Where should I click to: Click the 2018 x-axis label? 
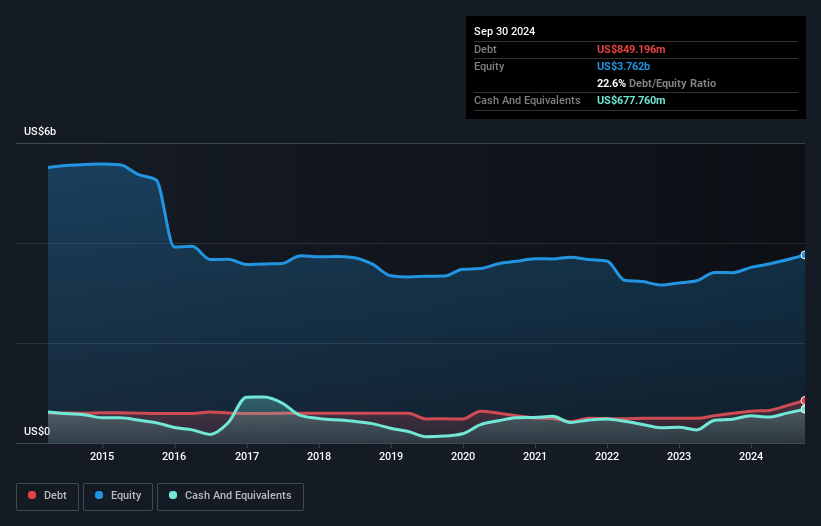point(319,456)
